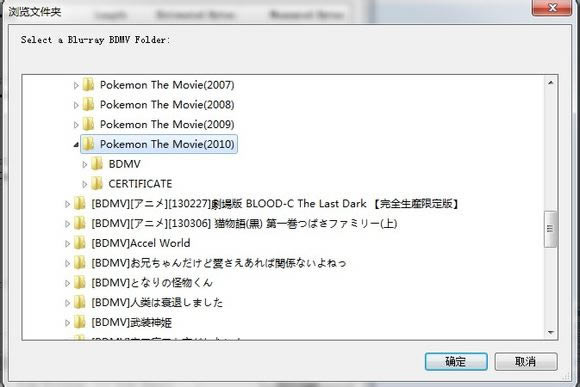Viewport: 580px width, 387px height.
Task: Expand the CERTIFICATE subfolder
Action: [x=84, y=184]
